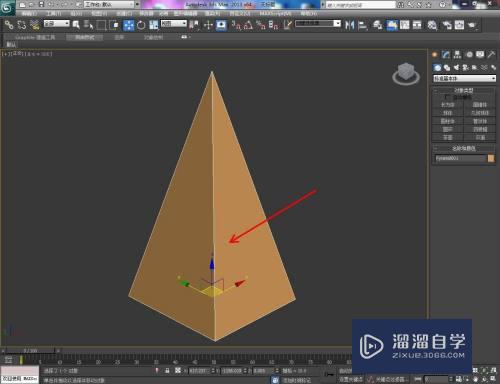This screenshot has width=500, height=384.
Task: Switch to the Hierarchy command panel
Action: click(x=457, y=54)
